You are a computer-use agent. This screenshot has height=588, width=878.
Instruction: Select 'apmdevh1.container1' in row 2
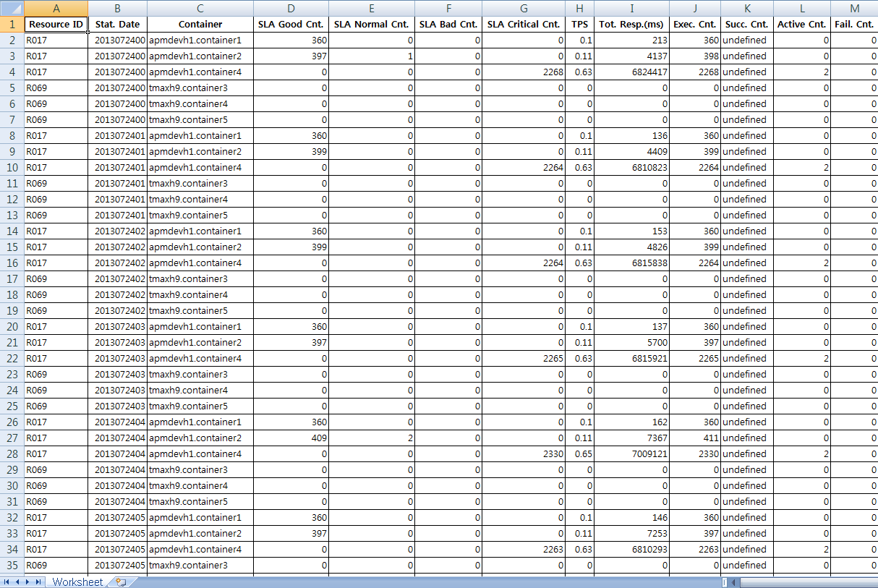(200, 40)
